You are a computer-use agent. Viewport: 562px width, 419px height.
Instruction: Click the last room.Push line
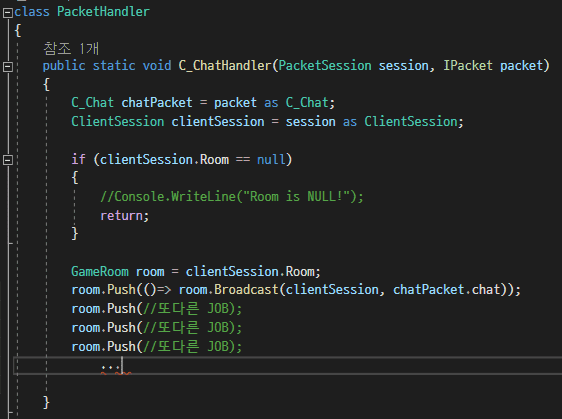(157, 346)
